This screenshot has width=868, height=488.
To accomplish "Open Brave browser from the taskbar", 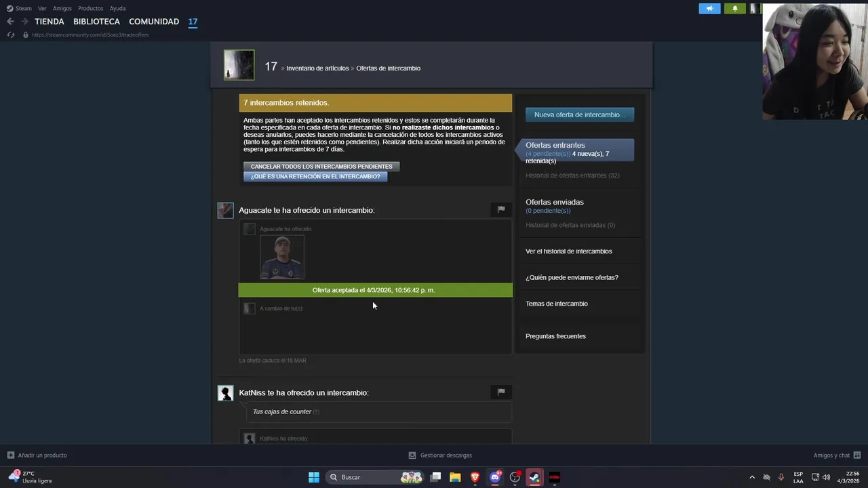I will tap(475, 477).
